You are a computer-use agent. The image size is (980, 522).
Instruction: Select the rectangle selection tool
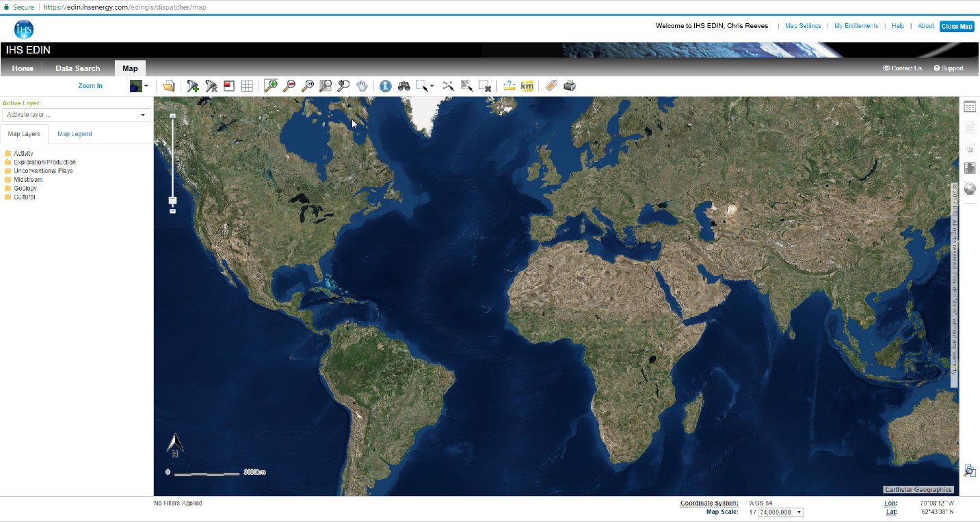422,86
